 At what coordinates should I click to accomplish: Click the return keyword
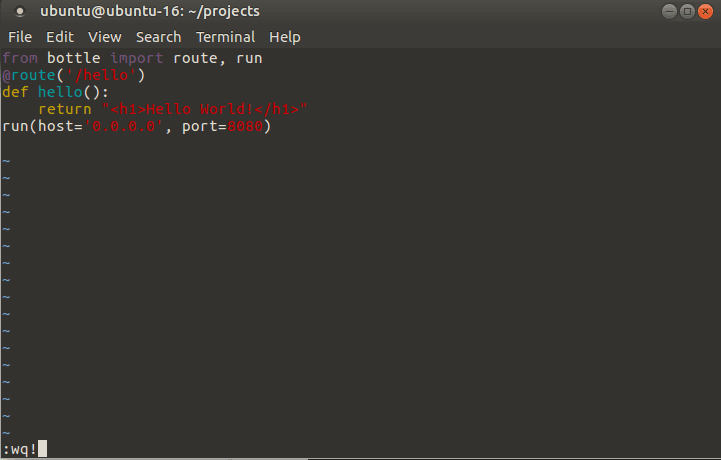65,110
